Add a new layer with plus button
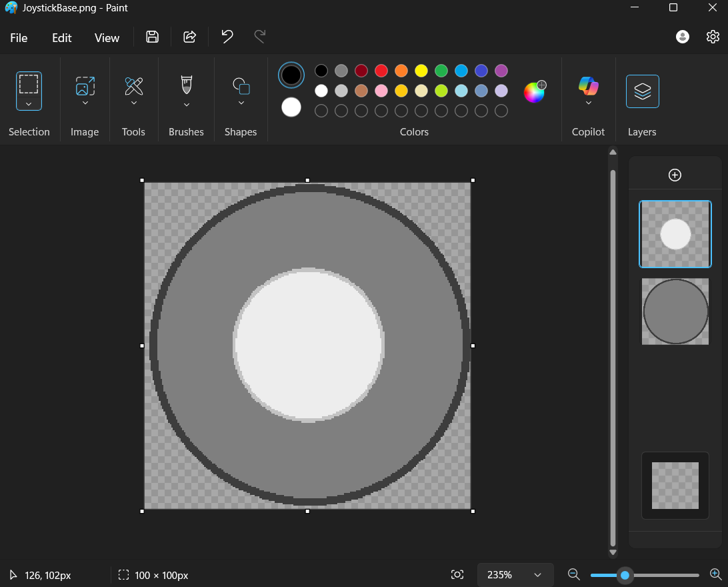Image resolution: width=728 pixels, height=587 pixels. 675,175
